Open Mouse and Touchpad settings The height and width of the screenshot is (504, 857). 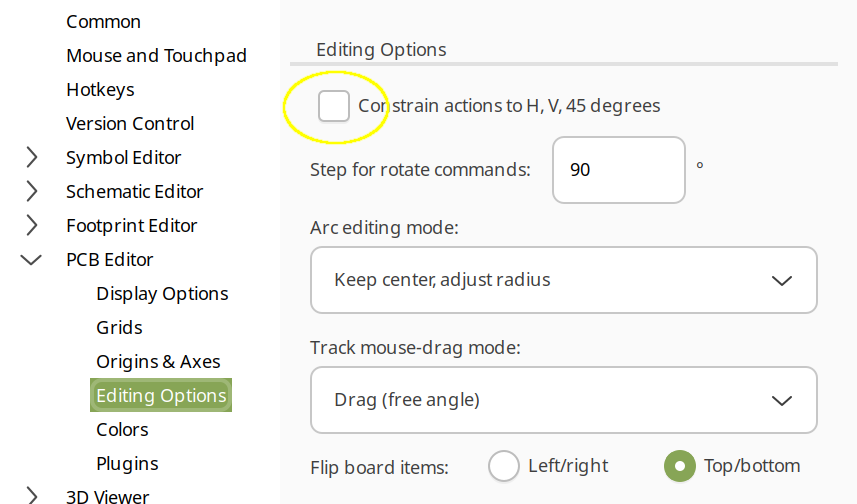156,55
